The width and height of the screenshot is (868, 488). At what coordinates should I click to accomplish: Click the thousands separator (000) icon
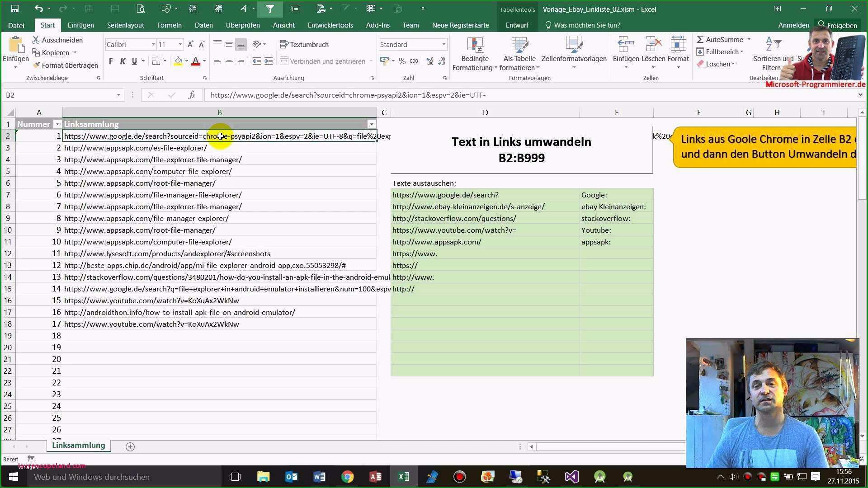pyautogui.click(x=414, y=61)
